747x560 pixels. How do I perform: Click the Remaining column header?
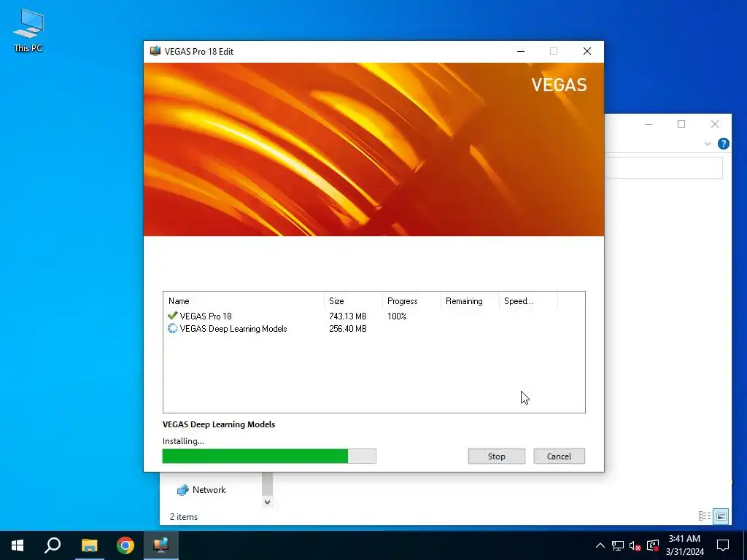[470, 301]
